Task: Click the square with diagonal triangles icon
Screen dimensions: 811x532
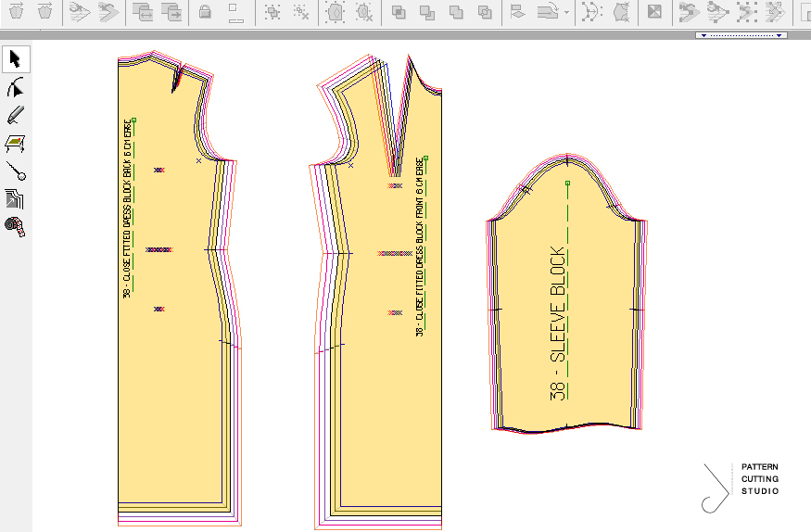Action: (x=654, y=11)
